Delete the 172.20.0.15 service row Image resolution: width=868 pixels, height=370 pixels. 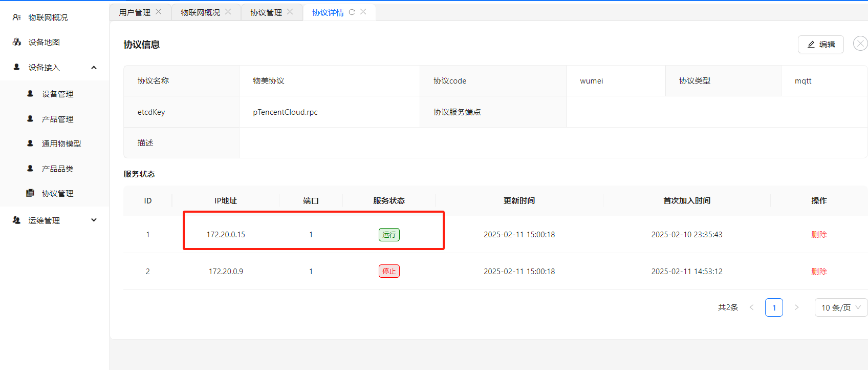819,234
